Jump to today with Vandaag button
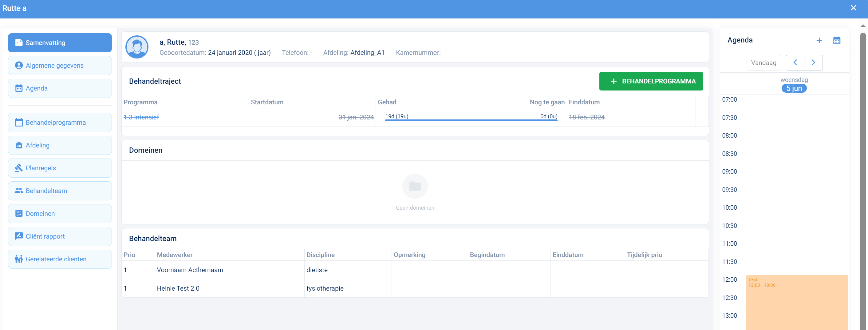Viewport: 868px width, 330px height. [x=763, y=63]
